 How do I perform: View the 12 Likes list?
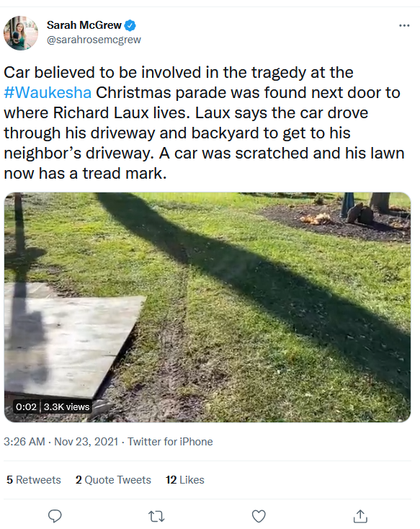point(185,480)
